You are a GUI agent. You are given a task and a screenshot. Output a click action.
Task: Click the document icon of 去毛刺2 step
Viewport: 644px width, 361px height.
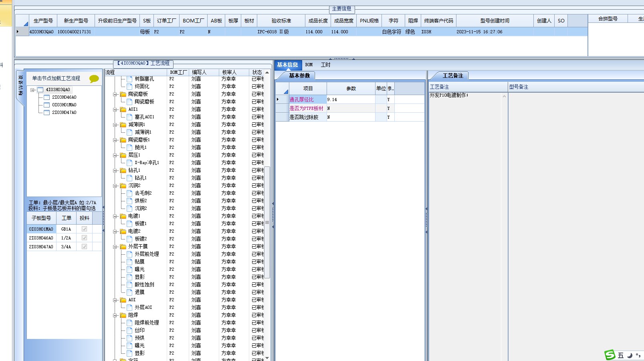tap(130, 193)
